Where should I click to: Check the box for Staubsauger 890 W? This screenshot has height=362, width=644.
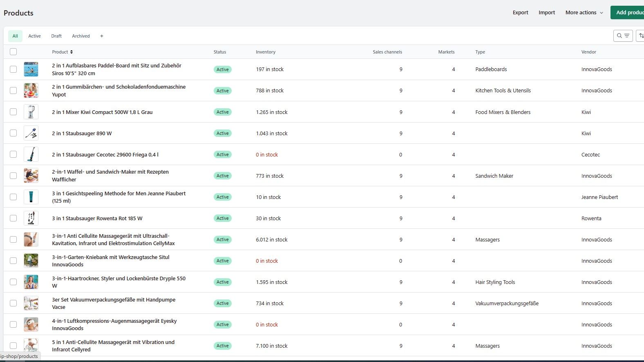click(13, 133)
